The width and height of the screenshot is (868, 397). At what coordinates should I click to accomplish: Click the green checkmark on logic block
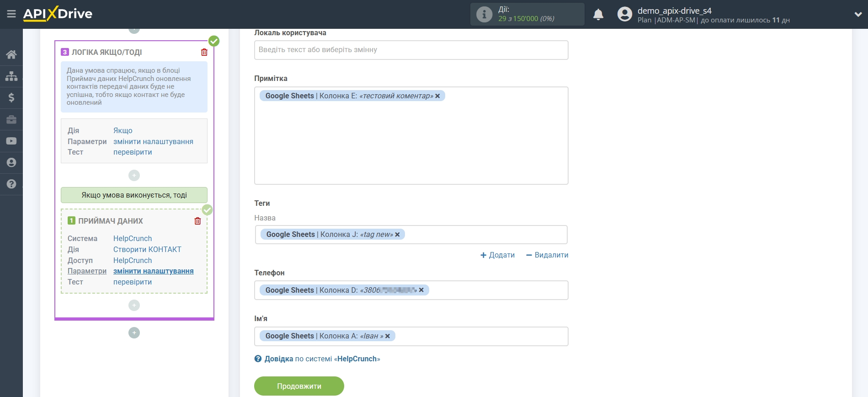[214, 41]
